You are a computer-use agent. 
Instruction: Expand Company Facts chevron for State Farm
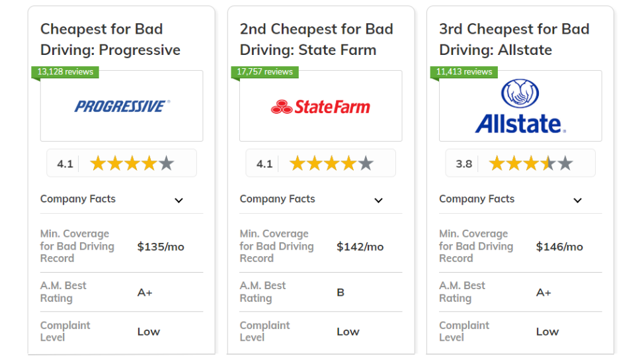click(x=378, y=201)
